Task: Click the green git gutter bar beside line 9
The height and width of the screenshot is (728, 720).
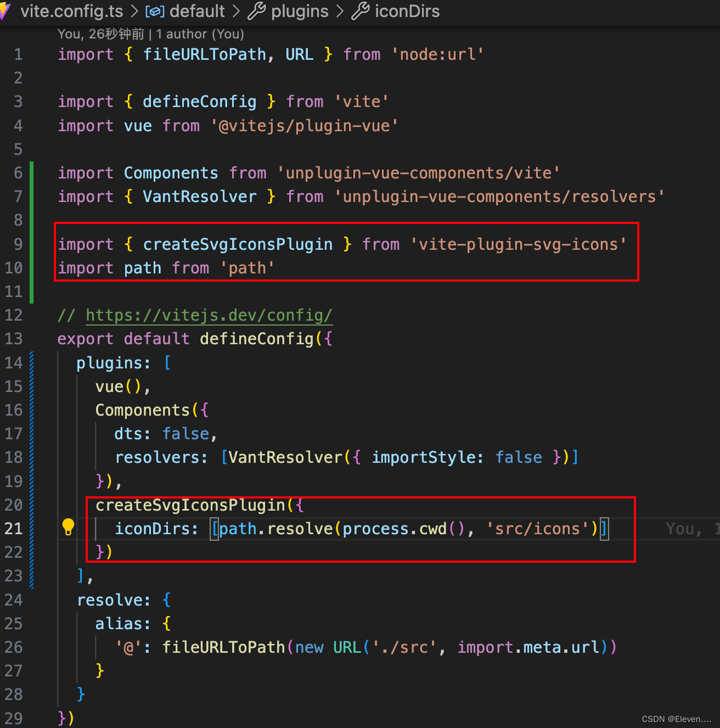Action: tap(32, 244)
